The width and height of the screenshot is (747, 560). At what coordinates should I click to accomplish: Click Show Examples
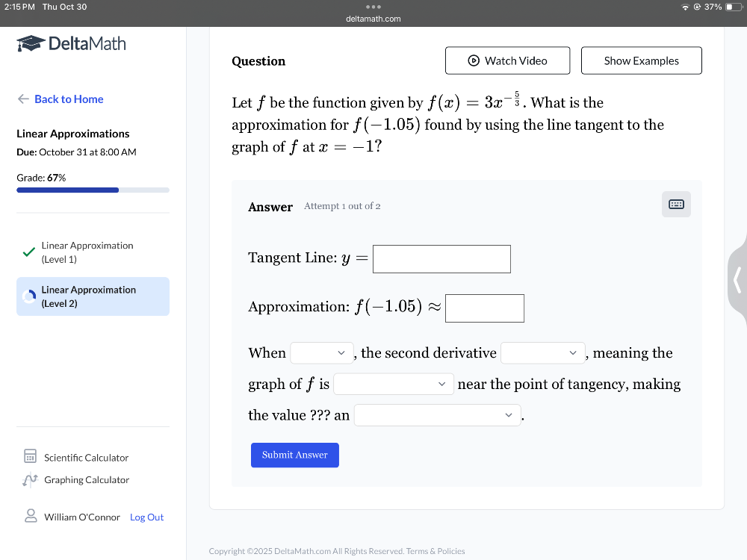click(641, 60)
